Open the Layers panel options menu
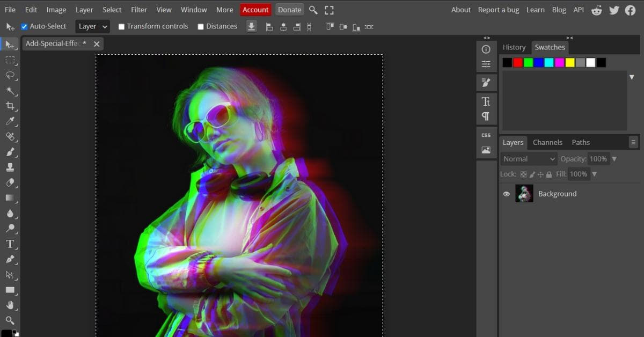The image size is (644, 337). click(x=633, y=142)
